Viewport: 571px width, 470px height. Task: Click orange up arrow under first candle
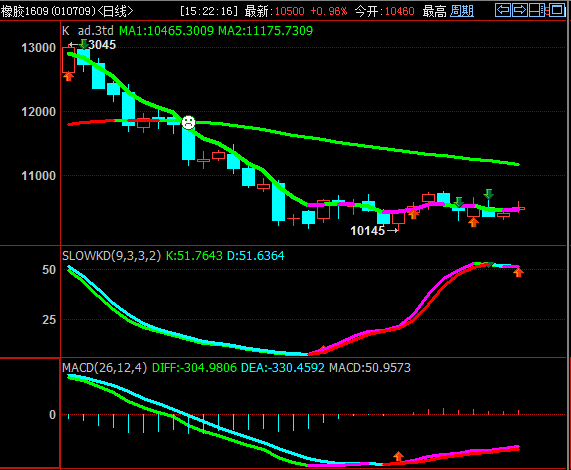click(68, 76)
